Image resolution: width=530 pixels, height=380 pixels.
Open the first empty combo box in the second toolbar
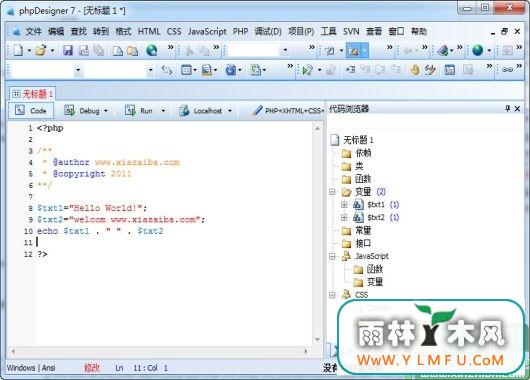[78, 70]
